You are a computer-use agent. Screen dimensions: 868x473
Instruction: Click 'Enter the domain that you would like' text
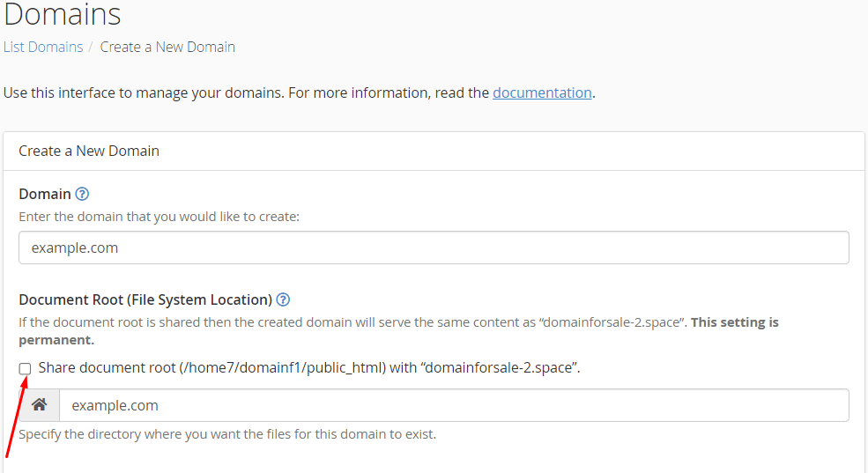click(x=159, y=217)
